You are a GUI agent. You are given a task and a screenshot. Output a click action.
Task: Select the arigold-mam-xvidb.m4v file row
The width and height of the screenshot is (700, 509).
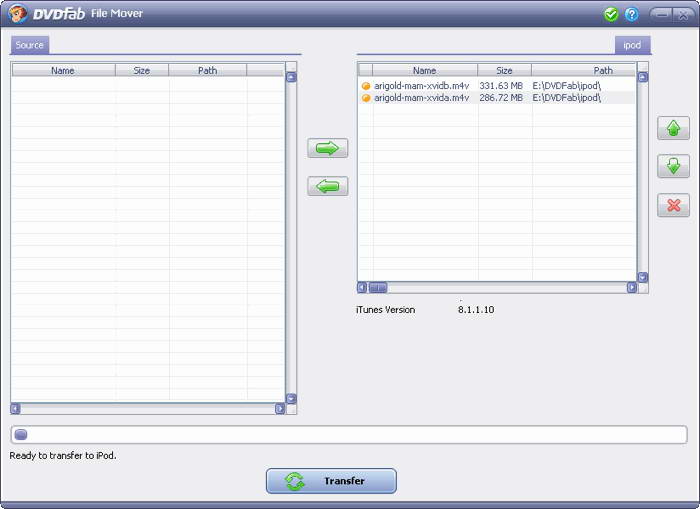(496, 85)
